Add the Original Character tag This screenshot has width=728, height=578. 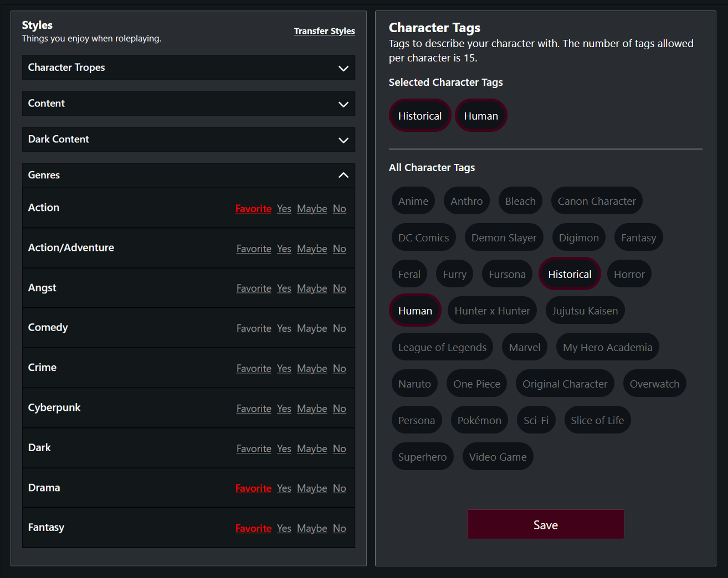tap(565, 384)
